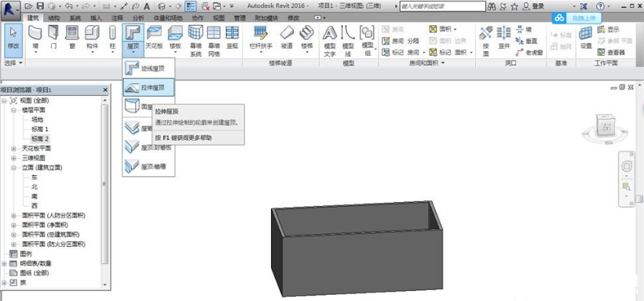This screenshot has width=644, height=301.
Task: Click the 幕墙网格 curtain grid tool
Action: pyautogui.click(x=214, y=41)
